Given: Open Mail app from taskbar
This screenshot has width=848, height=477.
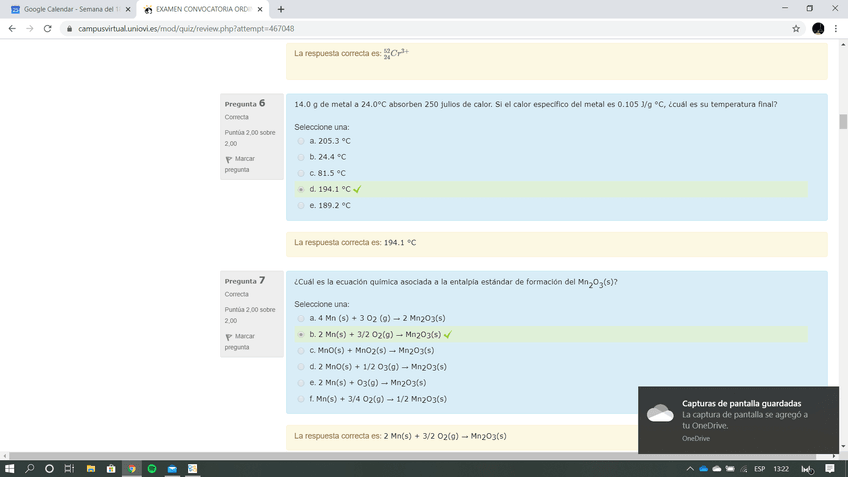Looking at the screenshot, I should click(x=172, y=468).
